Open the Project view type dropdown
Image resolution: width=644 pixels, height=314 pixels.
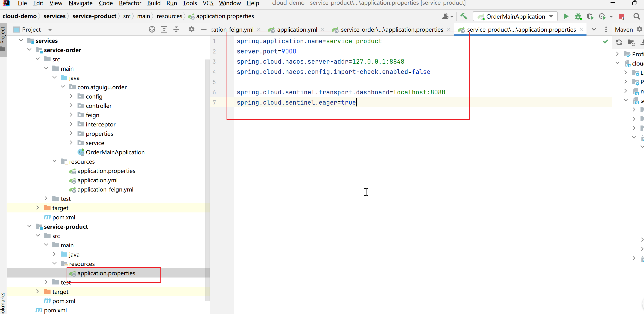pos(50,30)
